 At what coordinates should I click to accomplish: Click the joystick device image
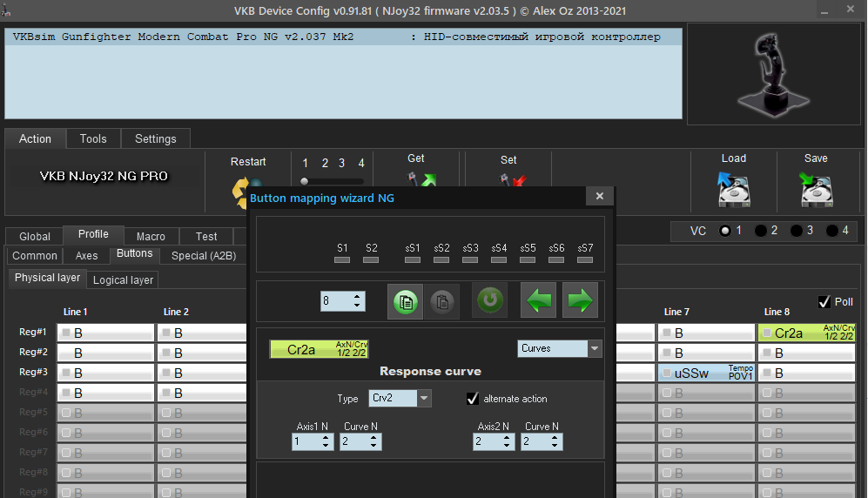pos(773,73)
